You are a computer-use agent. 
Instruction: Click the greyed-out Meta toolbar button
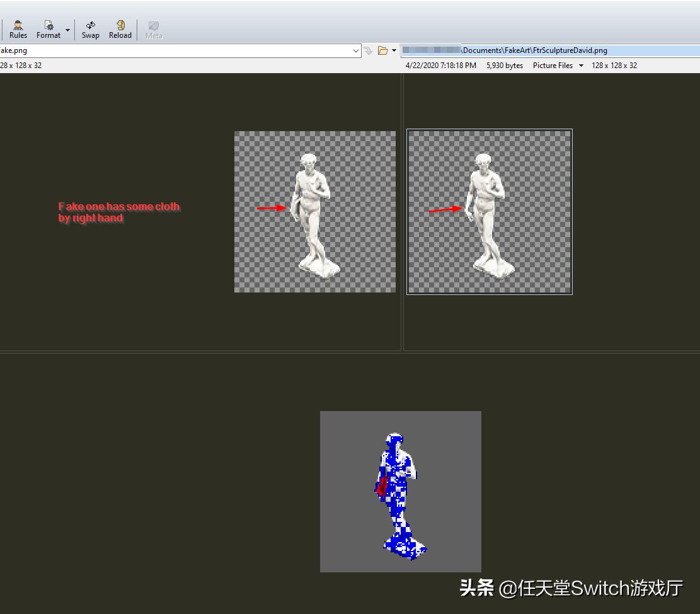coord(154,30)
